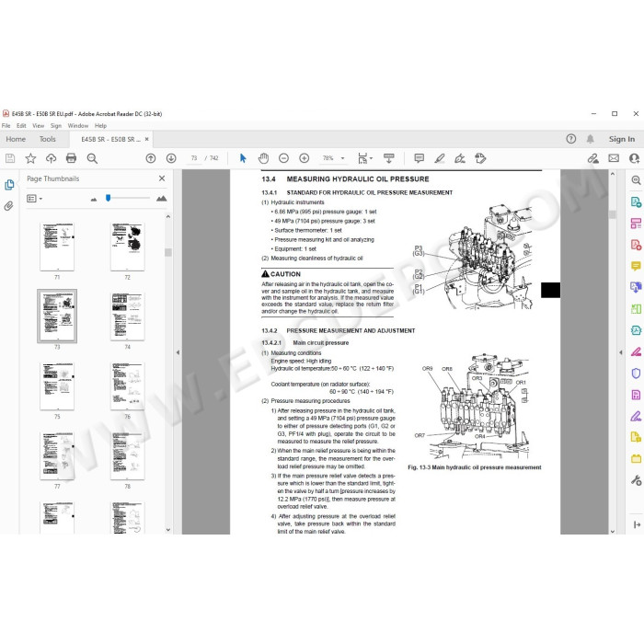Screen dimensions: 644x644
Task: Add a comment sticky note
Action: tap(419, 158)
